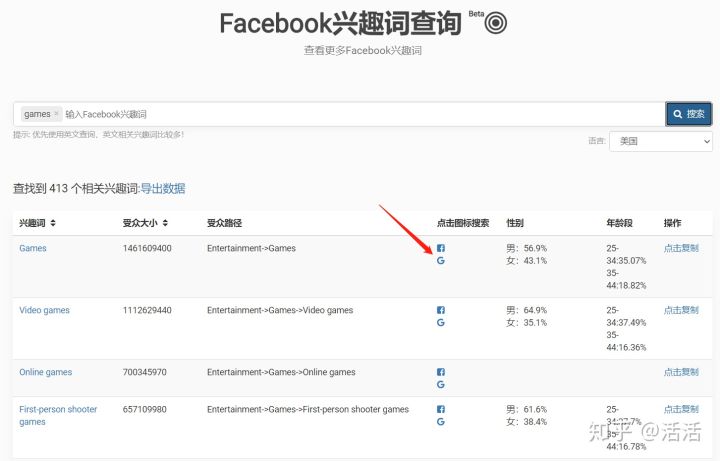Open 查看更多Facebook兴趣词 link

click(x=363, y=50)
